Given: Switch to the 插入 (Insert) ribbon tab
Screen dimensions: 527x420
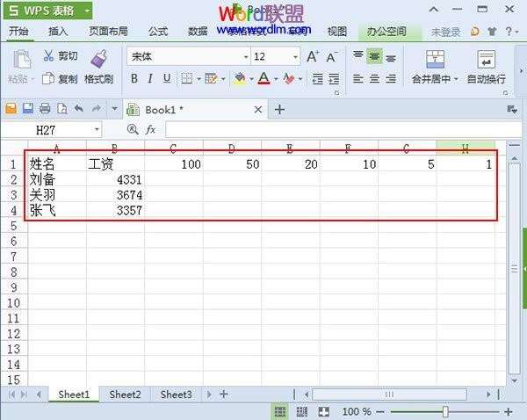Looking at the screenshot, I should point(58,32).
